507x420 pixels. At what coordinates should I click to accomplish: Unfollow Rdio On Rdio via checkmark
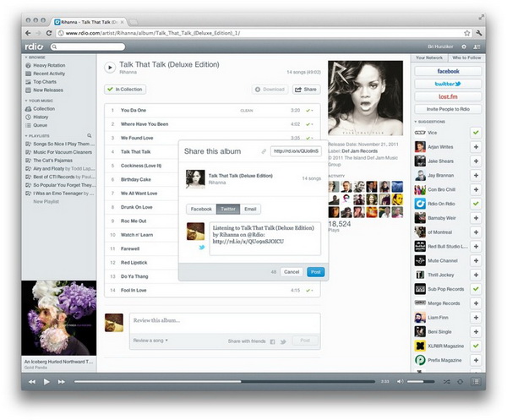476,204
